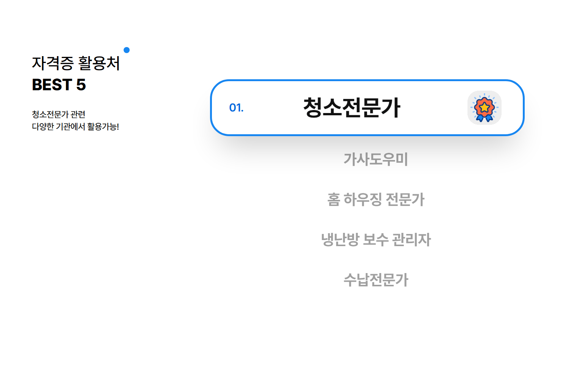Screen dimensions: 588x391
Task: Click empty space between 01. and 청소전문가
Action: (273, 108)
